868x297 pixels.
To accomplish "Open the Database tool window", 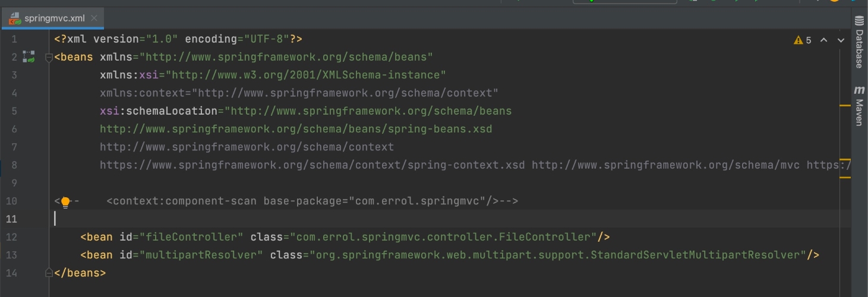I will click(859, 43).
